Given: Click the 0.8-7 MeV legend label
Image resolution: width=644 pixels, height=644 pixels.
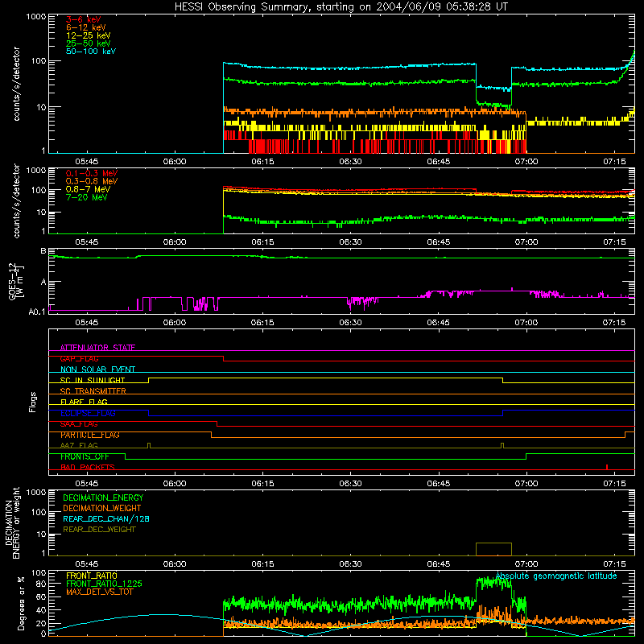Looking at the screenshot, I should click(88, 189).
